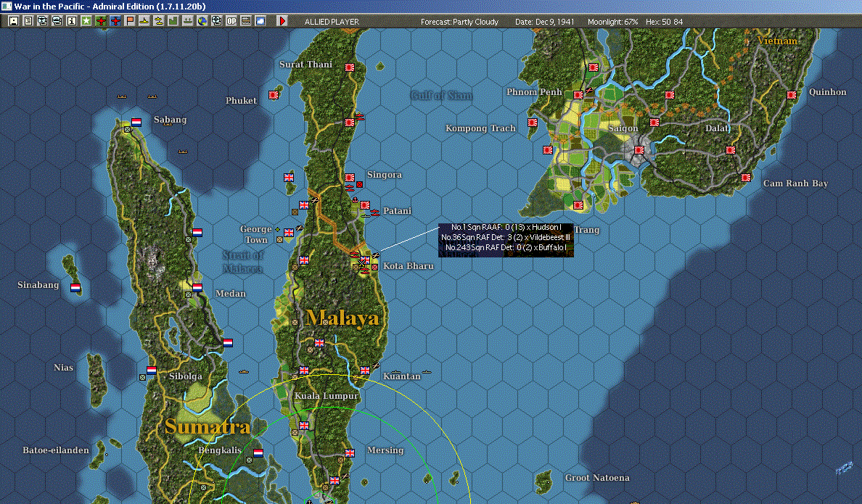Select the Japanese flag at Cam Ranh Bay
862x504 pixels.
tap(746, 178)
